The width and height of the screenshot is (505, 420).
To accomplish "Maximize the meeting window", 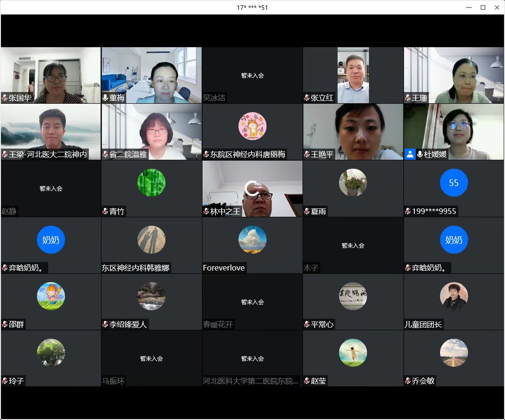I will point(483,7).
